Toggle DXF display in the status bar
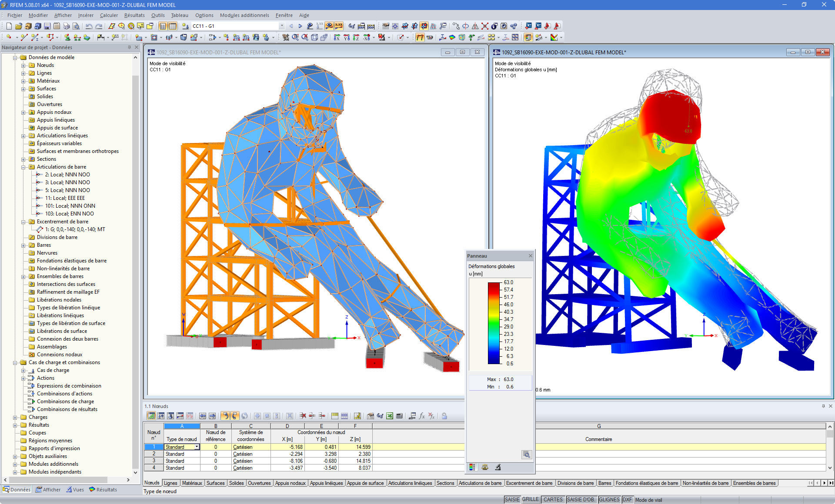 (628, 500)
